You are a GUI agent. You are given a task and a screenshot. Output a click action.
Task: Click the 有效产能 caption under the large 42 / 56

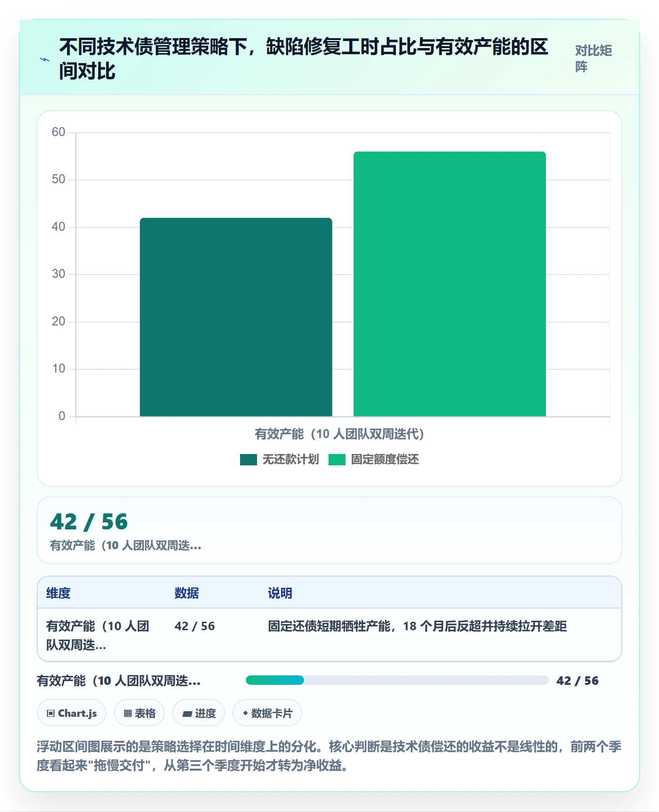[x=126, y=545]
